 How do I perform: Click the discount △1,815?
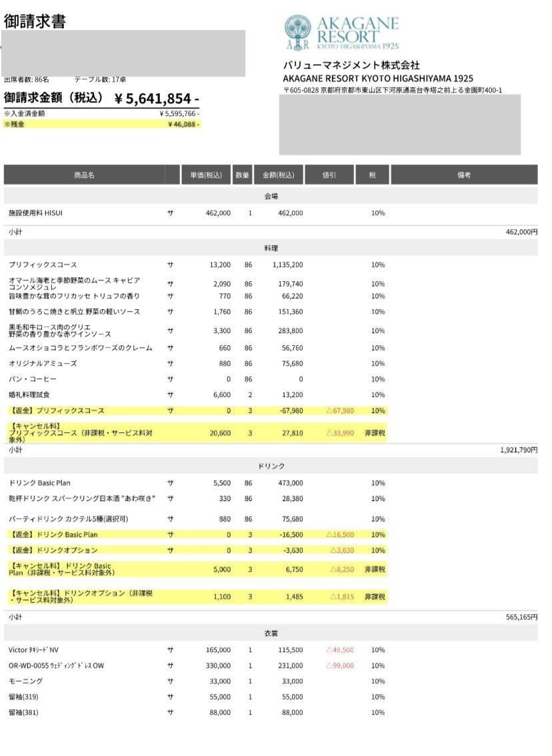(x=341, y=597)
